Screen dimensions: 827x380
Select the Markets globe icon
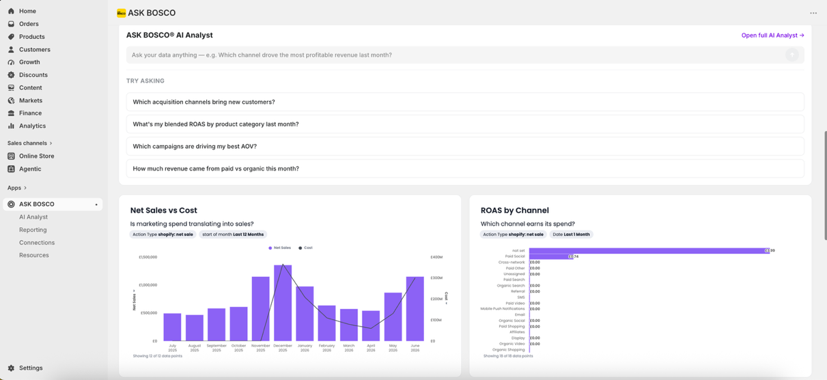pos(11,100)
